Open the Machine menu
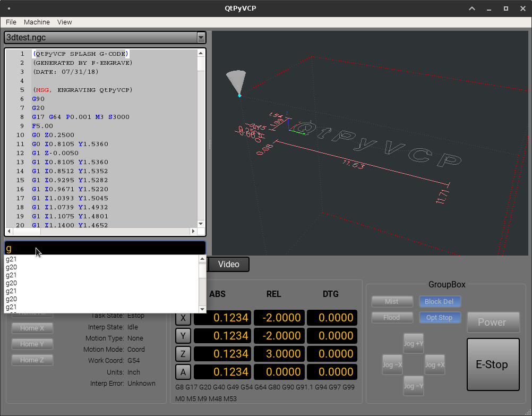Image resolution: width=532 pixels, height=416 pixels. (37, 22)
